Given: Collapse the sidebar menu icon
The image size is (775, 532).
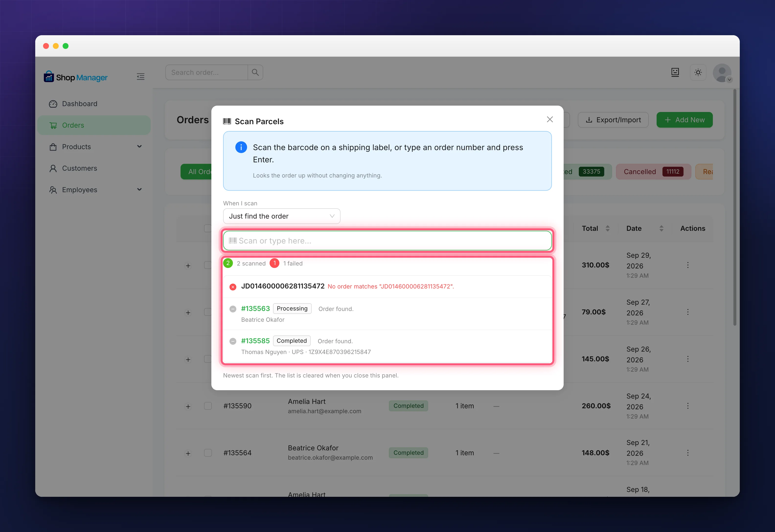Looking at the screenshot, I should 140,77.
